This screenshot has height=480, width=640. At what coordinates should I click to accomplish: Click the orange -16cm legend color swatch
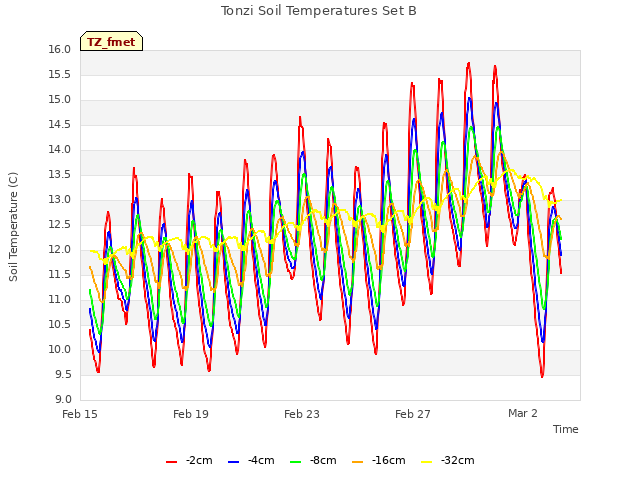click(358, 462)
